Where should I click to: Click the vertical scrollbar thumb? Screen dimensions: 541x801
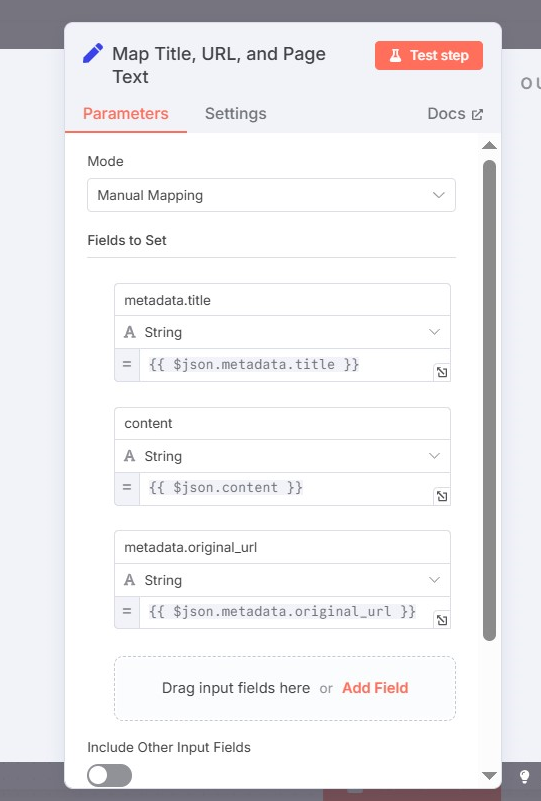(x=489, y=400)
